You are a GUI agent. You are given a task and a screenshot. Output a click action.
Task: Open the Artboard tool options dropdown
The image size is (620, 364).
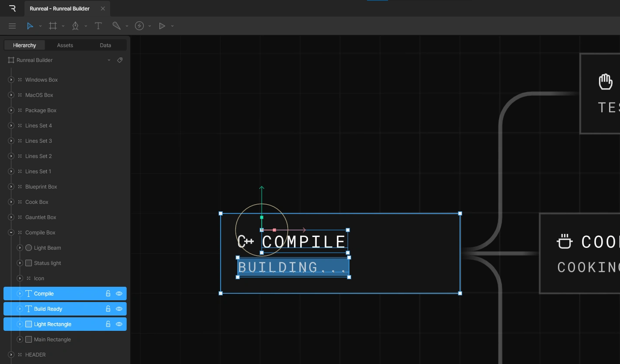[x=63, y=26]
